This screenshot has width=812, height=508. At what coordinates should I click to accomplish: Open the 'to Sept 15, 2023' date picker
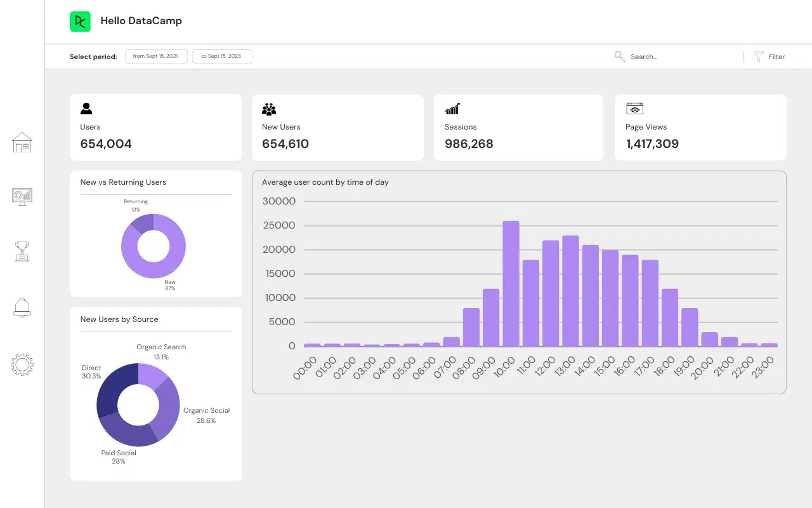tap(221, 57)
